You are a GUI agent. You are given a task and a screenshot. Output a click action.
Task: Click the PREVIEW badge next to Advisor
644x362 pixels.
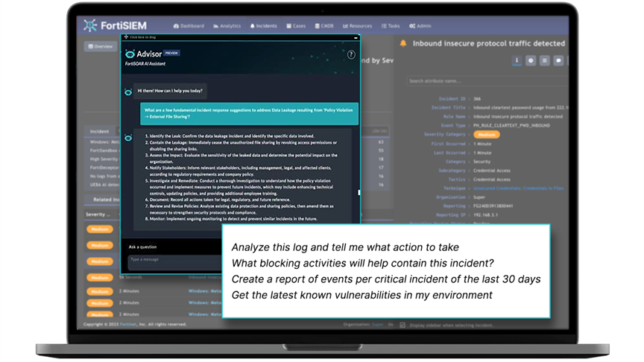171,53
